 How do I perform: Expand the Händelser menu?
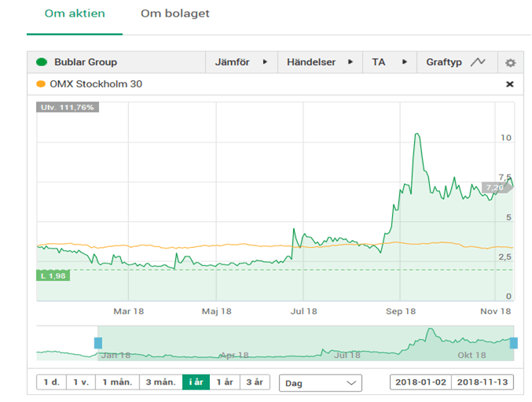320,62
